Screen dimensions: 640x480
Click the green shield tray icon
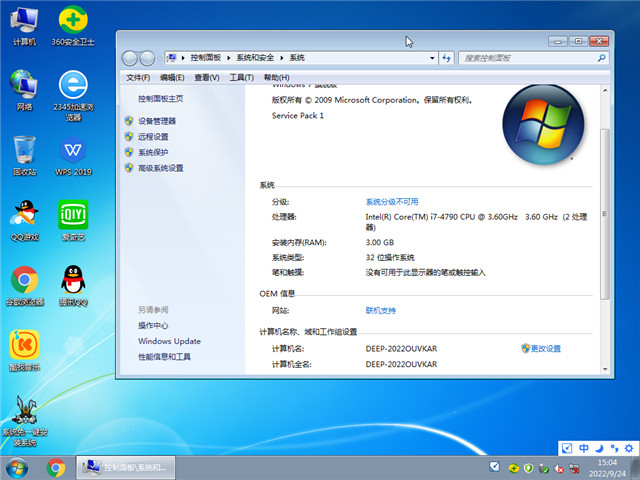click(x=528, y=468)
